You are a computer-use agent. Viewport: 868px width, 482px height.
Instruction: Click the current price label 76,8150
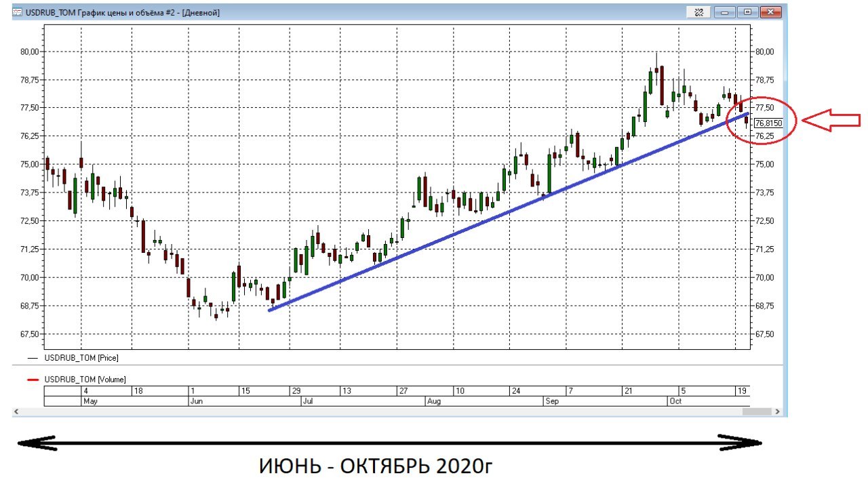click(768, 123)
